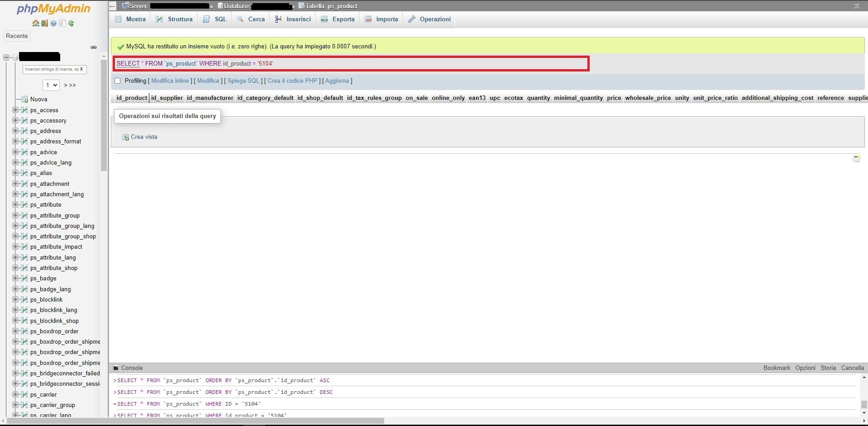Click the ps_address table icon
Viewport: 868px width, 426px height.
[x=24, y=131]
